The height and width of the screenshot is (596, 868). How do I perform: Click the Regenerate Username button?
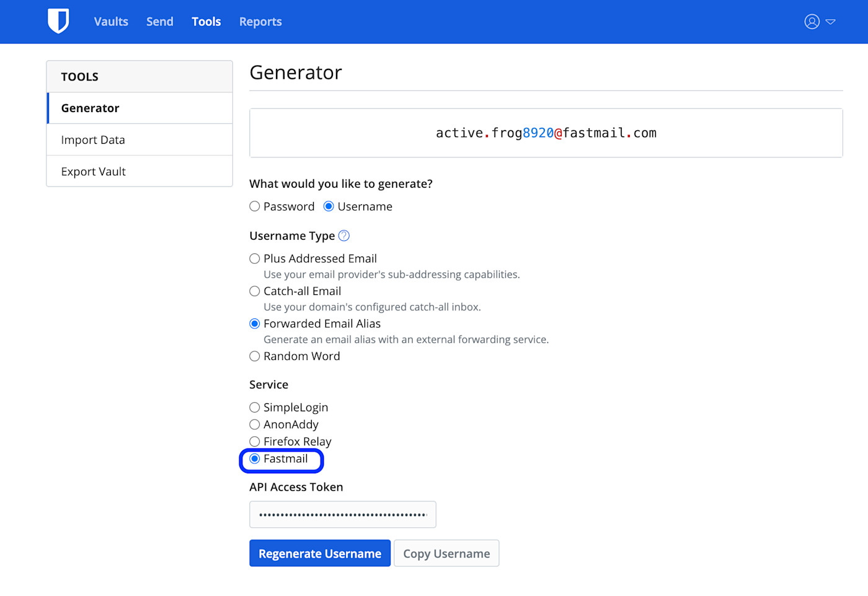[320, 553]
